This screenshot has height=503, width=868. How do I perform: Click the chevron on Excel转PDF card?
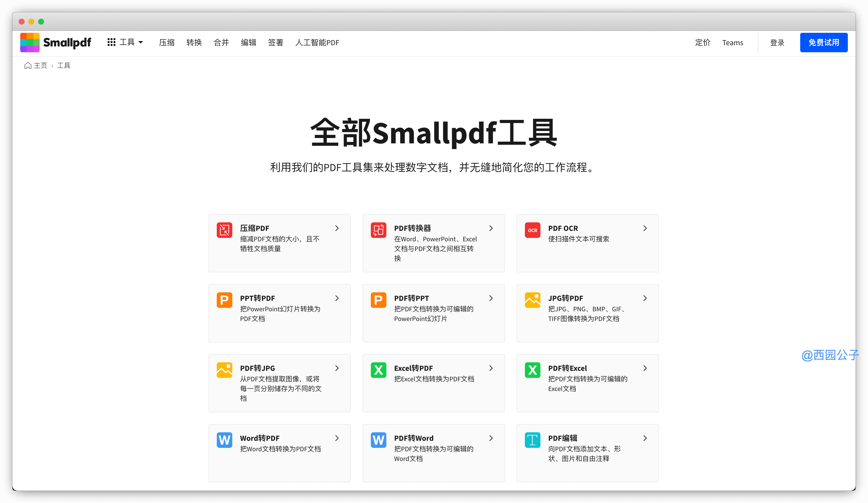491,368
